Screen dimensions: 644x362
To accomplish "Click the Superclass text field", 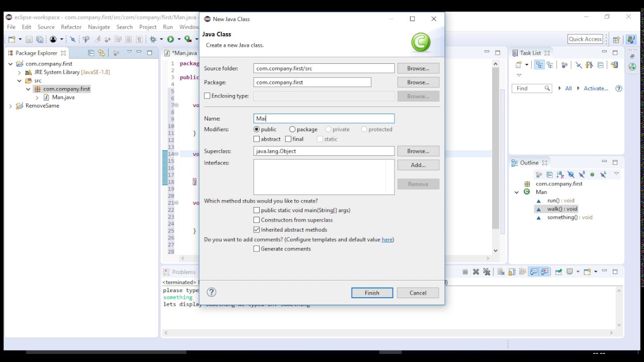I will (x=324, y=151).
